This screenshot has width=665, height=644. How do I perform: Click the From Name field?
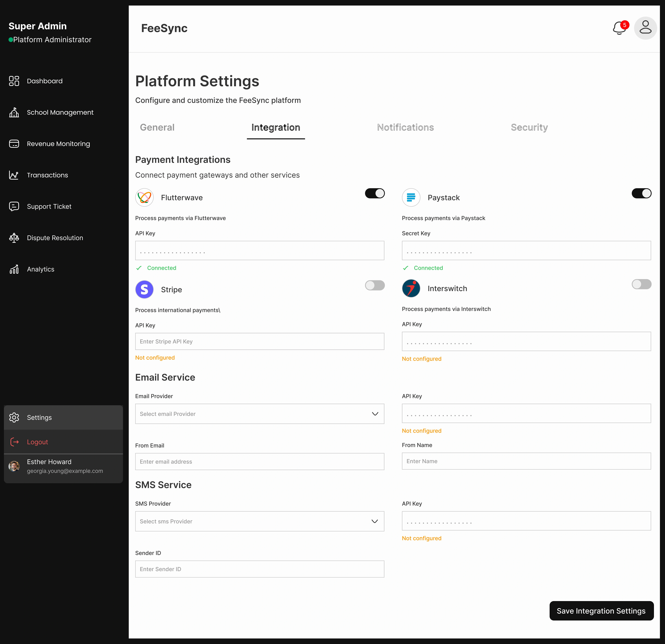pos(527,461)
